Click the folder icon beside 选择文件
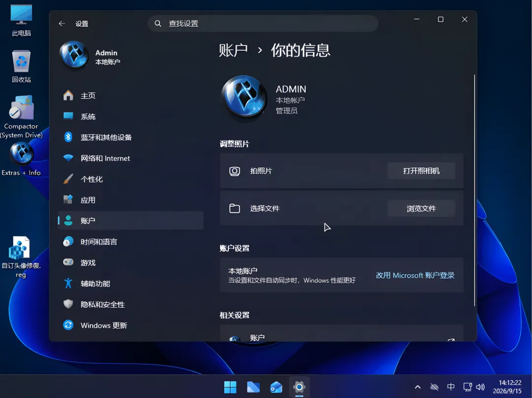Image resolution: width=532 pixels, height=398 pixels. (234, 208)
